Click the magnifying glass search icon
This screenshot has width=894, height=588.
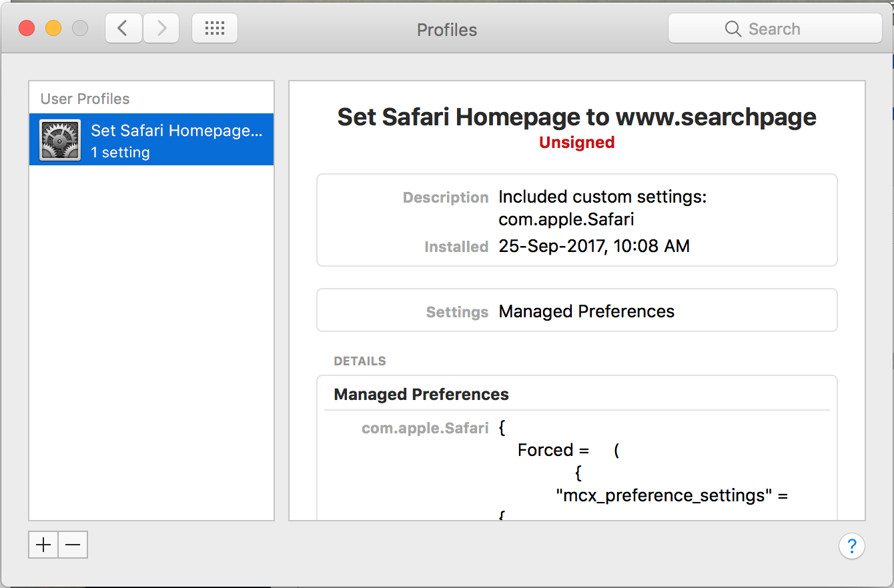point(733,29)
